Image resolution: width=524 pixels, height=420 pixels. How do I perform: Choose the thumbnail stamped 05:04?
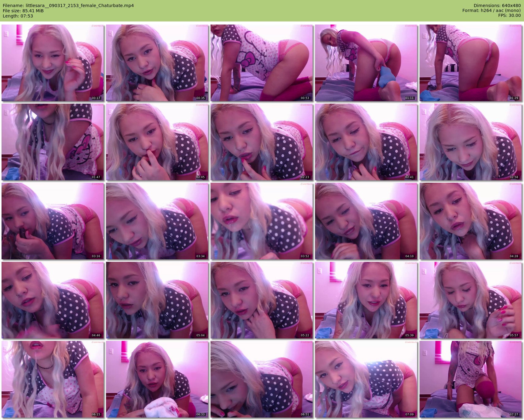click(x=157, y=300)
